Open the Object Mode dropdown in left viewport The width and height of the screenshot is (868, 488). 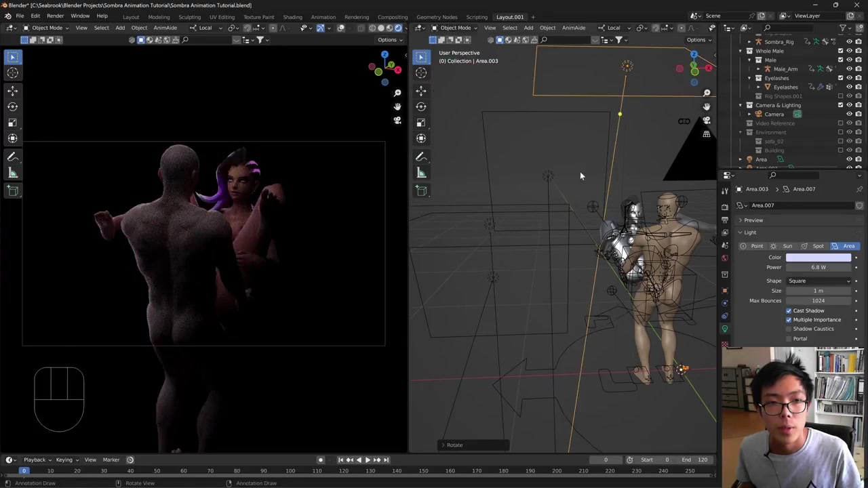coord(47,28)
